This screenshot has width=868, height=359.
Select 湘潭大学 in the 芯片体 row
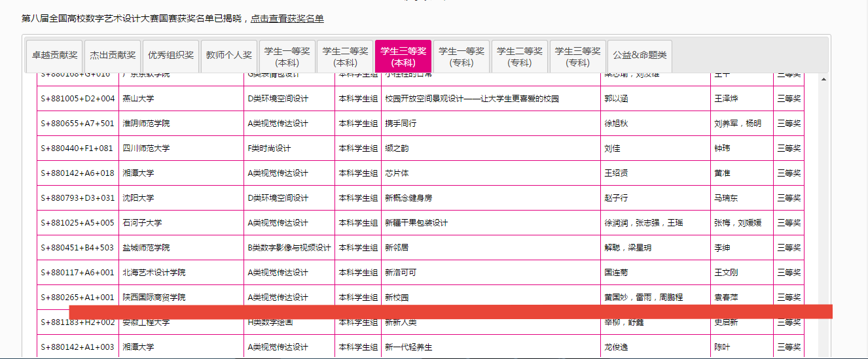click(x=138, y=173)
